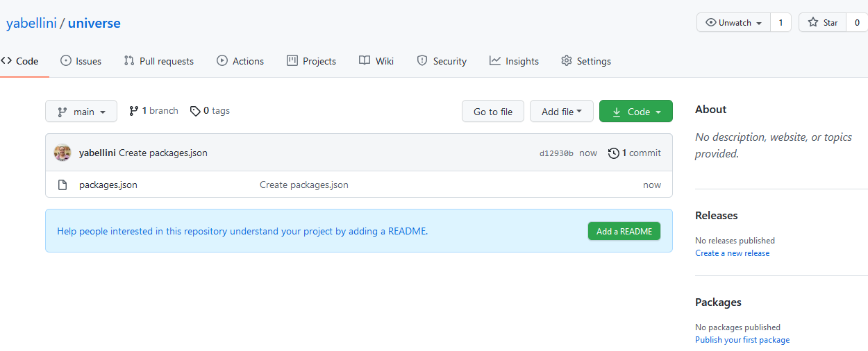Click the tag icon beside 0 tags
Viewport: 868px width, 351px height.
(195, 111)
